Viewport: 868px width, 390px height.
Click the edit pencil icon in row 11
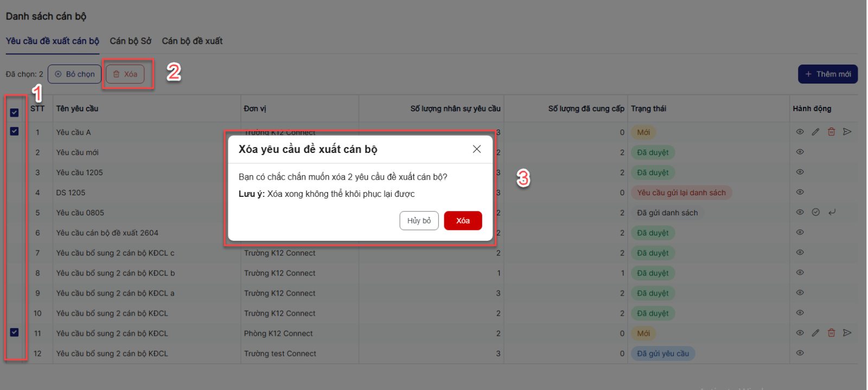[815, 333]
